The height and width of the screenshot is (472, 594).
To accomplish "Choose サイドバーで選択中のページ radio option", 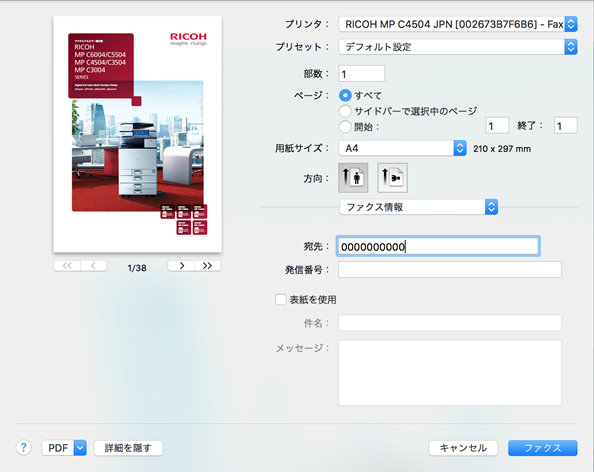I will click(345, 111).
